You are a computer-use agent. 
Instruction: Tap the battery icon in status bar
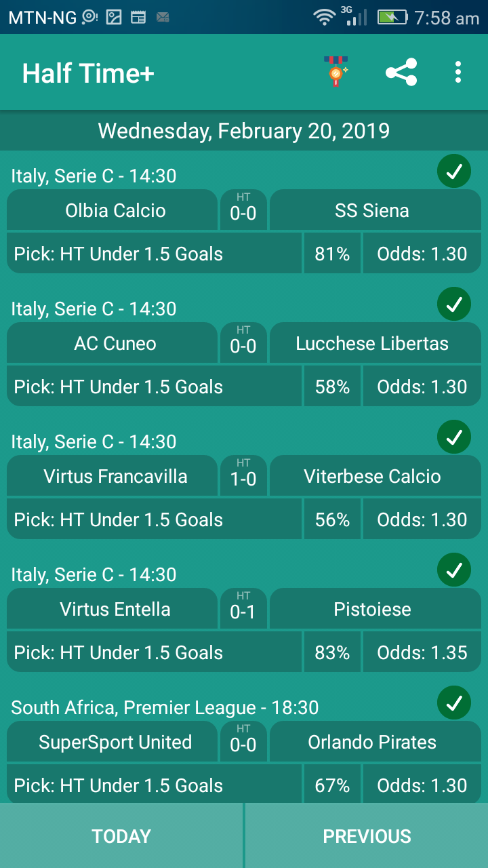point(392,18)
